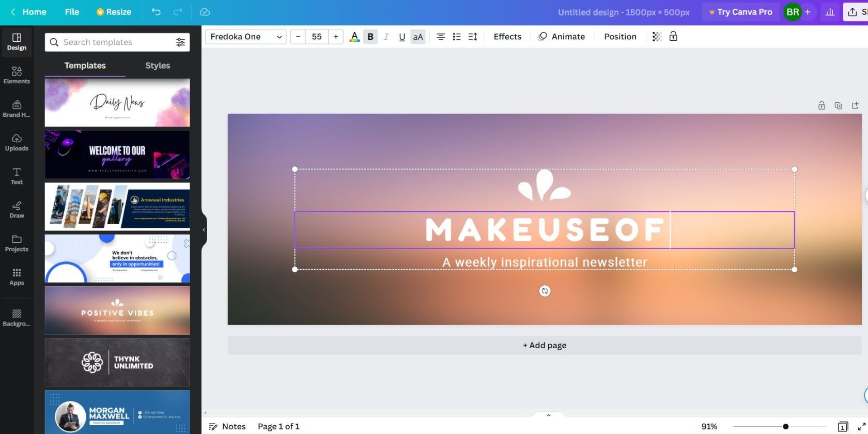Click the zoom slider handle

(x=785, y=427)
